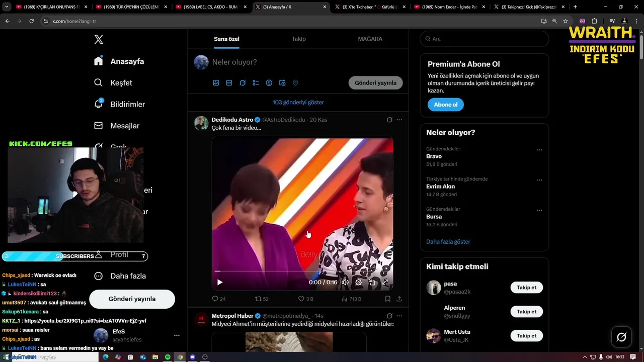Open Discord from the taskbar

pos(192,357)
